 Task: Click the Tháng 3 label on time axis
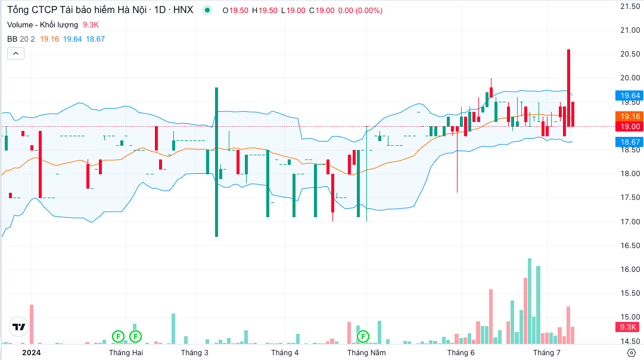tap(195, 353)
